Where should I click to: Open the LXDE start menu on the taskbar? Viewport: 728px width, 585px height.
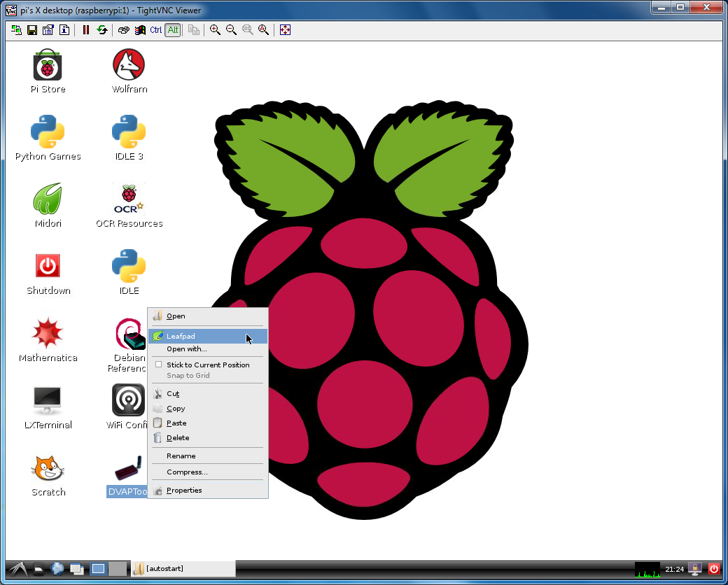[x=17, y=569]
